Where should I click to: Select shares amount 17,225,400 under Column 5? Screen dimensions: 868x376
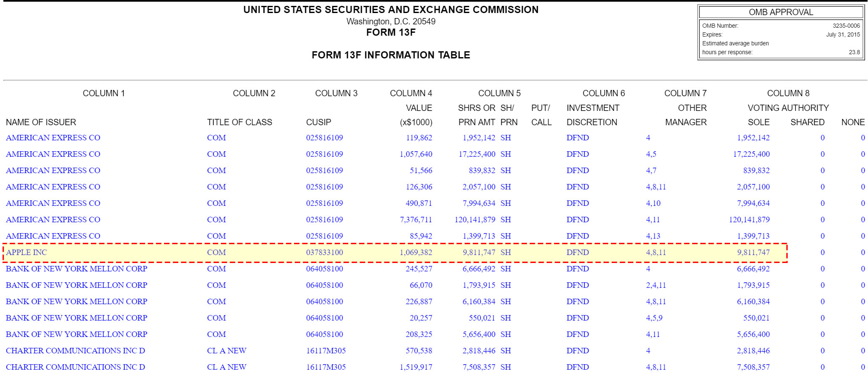[x=476, y=154]
